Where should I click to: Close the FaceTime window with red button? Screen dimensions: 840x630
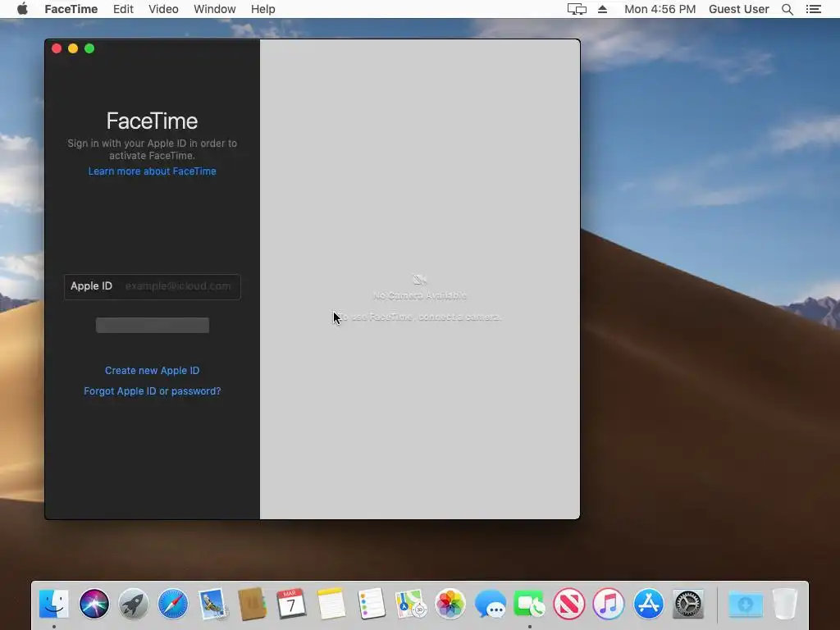[57, 48]
